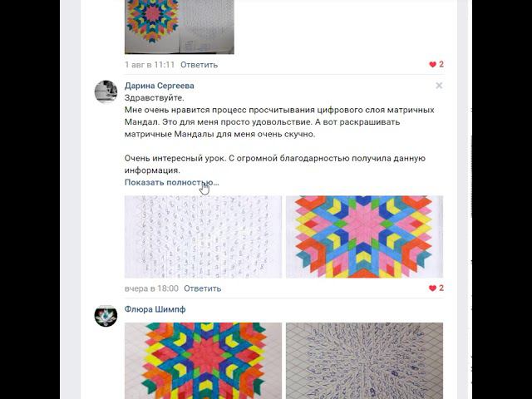Open Дарина's pink-centered colored mandala photo
The width and height of the screenshot is (532, 399).
click(364, 237)
